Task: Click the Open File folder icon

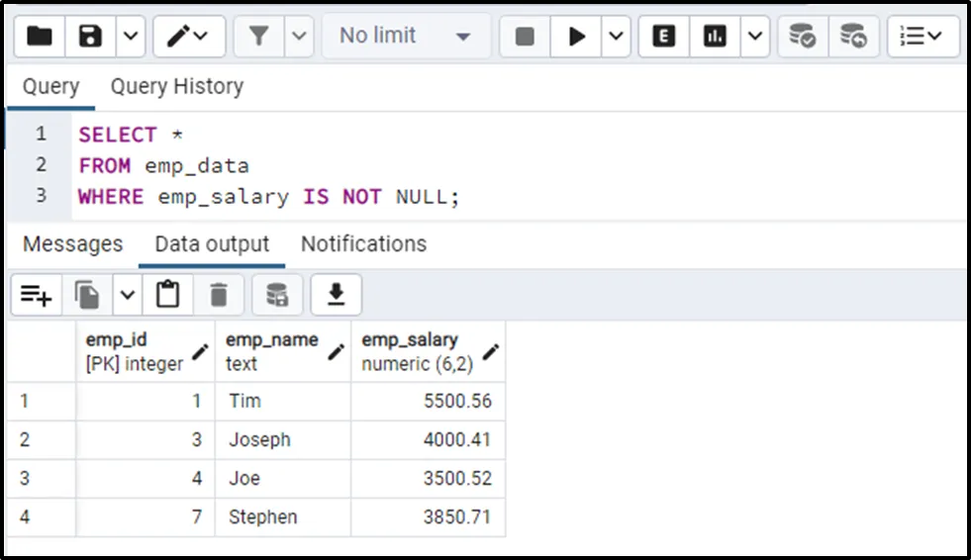Action: click(40, 37)
